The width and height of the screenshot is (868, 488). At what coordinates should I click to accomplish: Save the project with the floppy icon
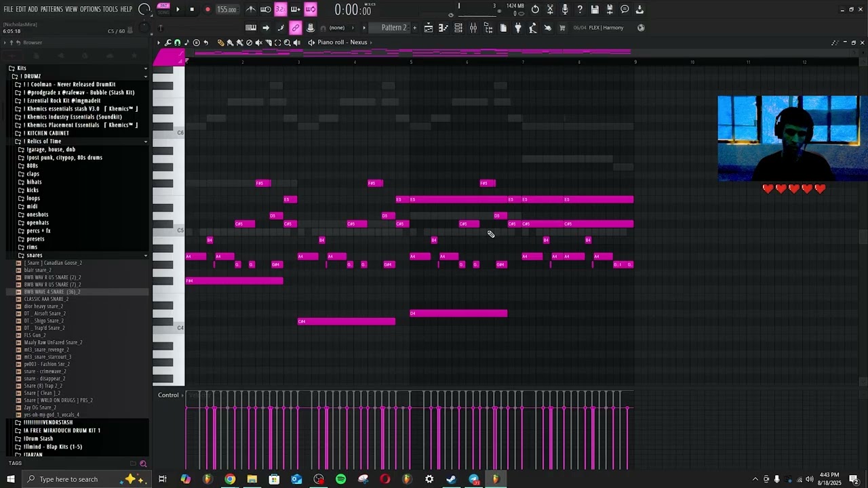click(x=595, y=9)
